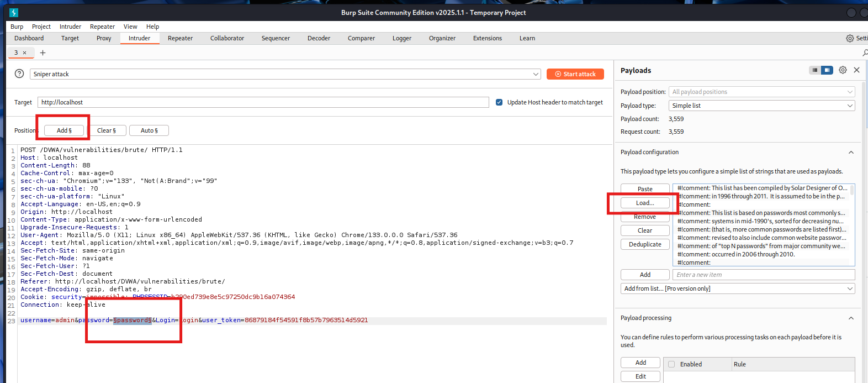868x383 pixels.
Task: Click the User-Agent header line
Action: pos(239,235)
